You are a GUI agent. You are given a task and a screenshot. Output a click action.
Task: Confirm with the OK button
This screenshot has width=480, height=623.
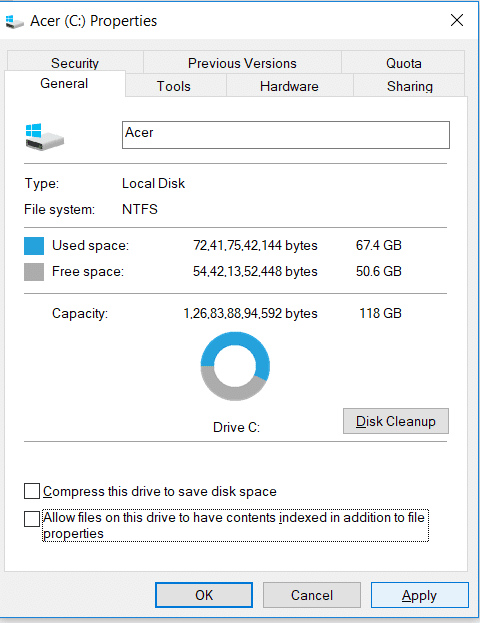(204, 595)
